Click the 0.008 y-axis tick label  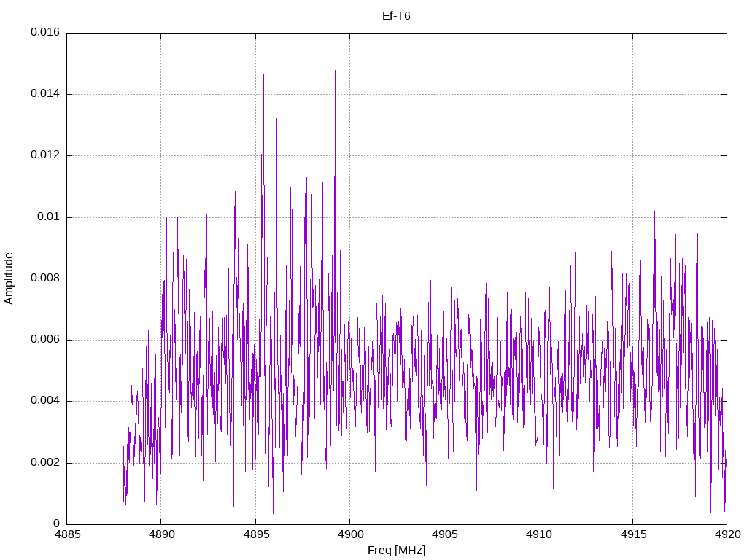click(x=45, y=279)
